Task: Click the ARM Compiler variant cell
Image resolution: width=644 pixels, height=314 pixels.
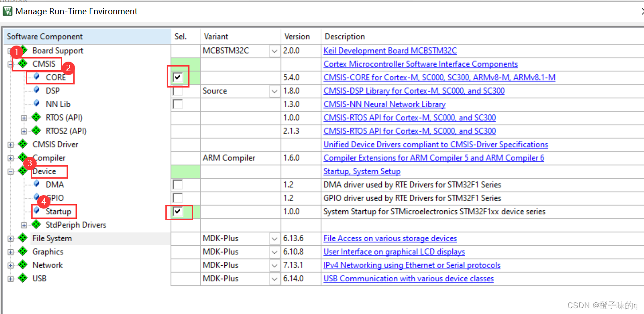Action: (240, 158)
